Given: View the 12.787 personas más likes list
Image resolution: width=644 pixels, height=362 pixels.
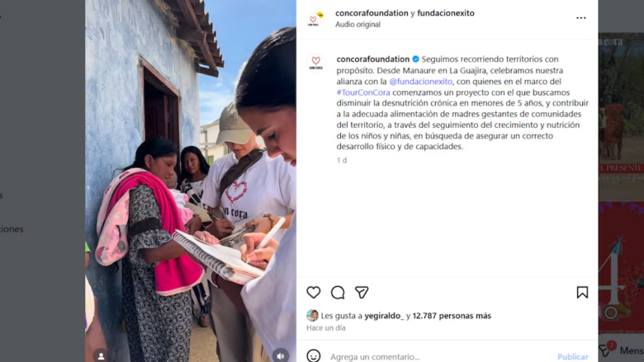Looking at the screenshot, I should coord(452,316).
